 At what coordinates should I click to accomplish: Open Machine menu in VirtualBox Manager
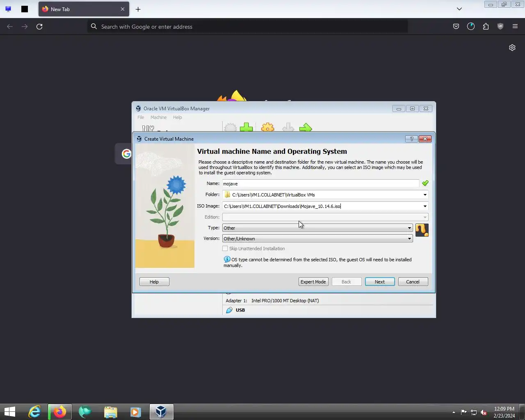[158, 117]
